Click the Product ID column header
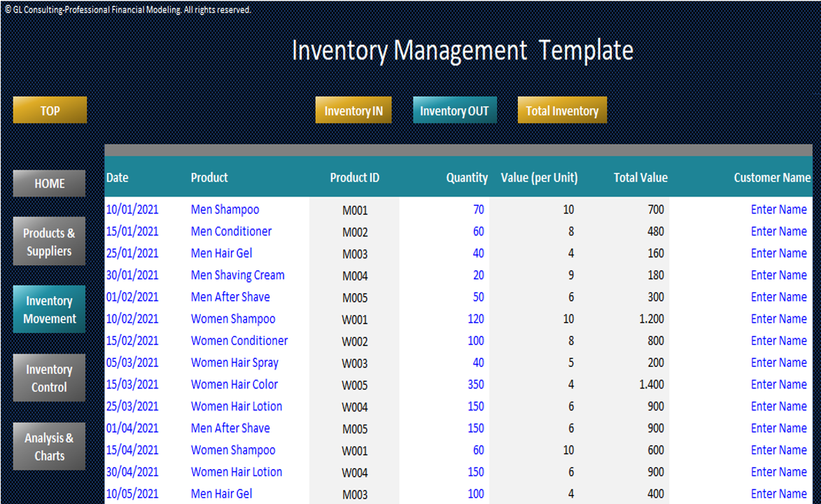The height and width of the screenshot is (504, 821). [x=354, y=178]
